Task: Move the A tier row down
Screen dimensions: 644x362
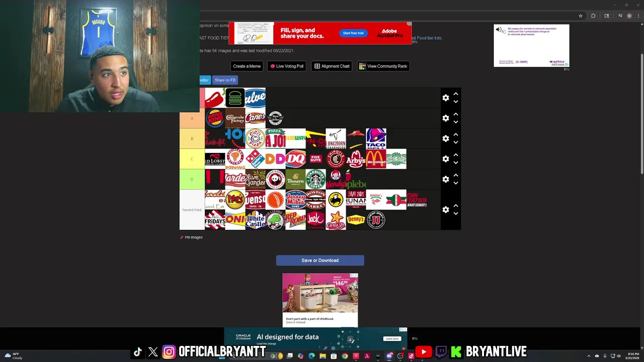Action: click(x=456, y=122)
